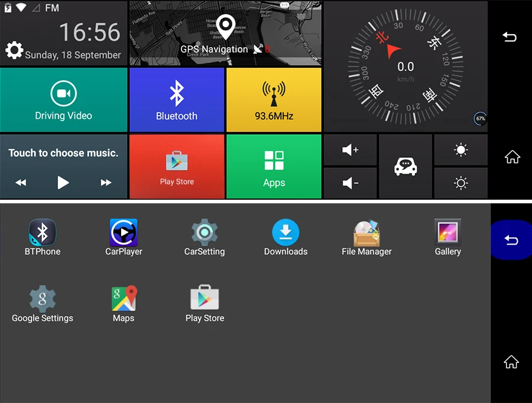532x403 pixels.
Task: Open the settings gear on home screen
Action: coord(14,51)
